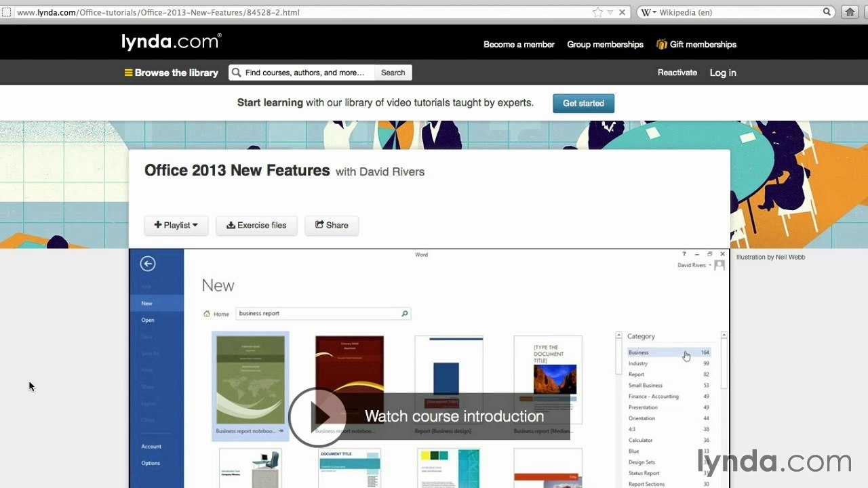Select the Status Report category row
Viewport: 868px width, 488px height.
coord(669,473)
